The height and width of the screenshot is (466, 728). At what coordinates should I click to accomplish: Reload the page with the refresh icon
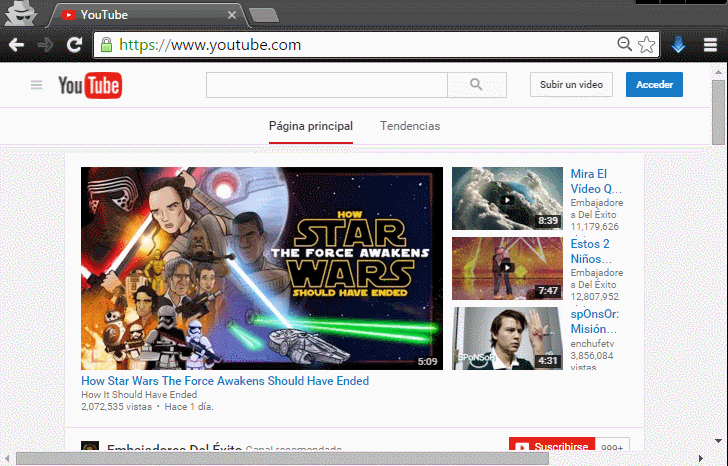[x=74, y=45]
